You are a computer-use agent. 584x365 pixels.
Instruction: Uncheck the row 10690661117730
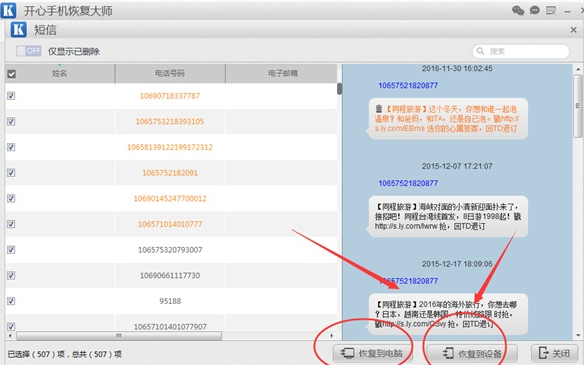point(11,276)
